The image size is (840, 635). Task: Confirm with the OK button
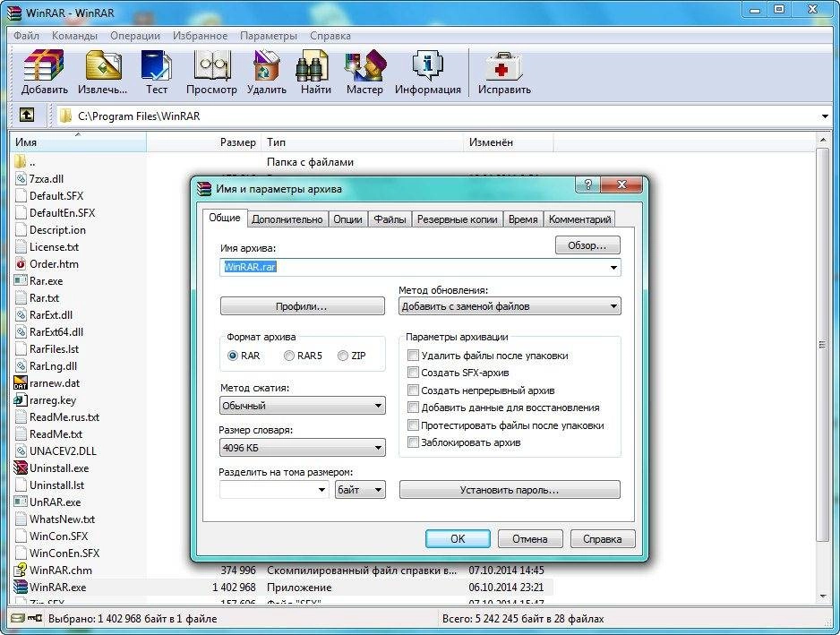tap(458, 538)
